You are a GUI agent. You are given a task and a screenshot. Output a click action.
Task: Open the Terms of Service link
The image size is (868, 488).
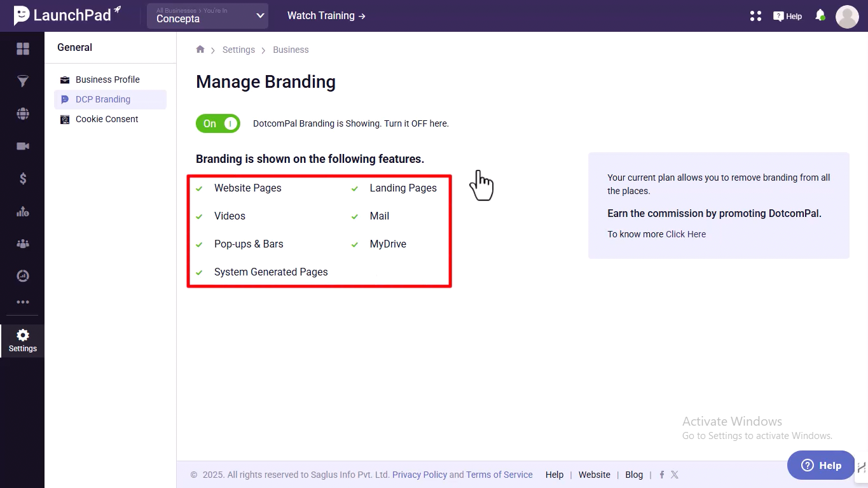pyautogui.click(x=499, y=475)
